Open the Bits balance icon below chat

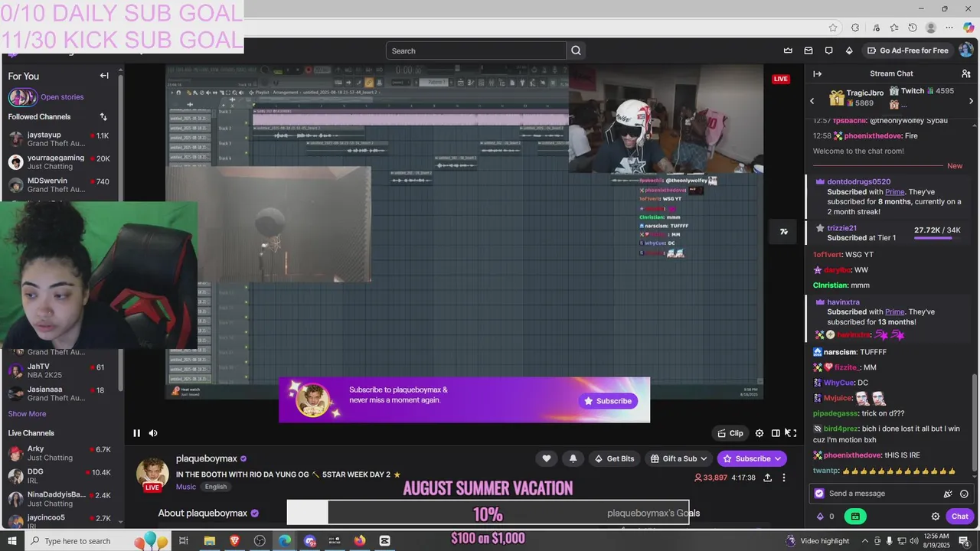tap(821, 517)
